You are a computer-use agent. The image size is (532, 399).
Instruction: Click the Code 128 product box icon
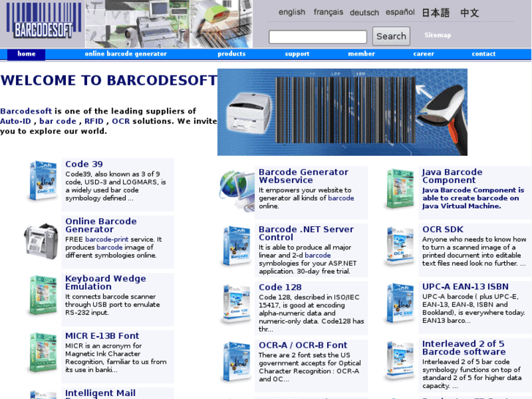(236, 304)
